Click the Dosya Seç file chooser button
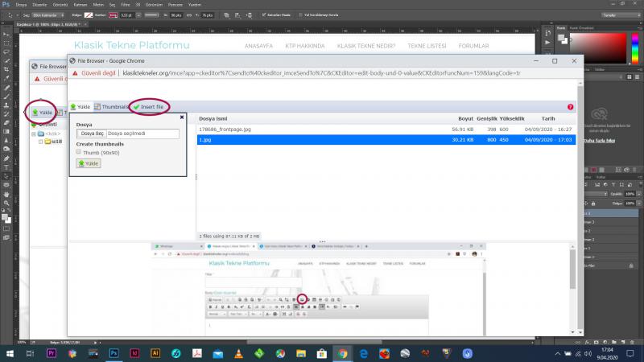 (x=92, y=134)
